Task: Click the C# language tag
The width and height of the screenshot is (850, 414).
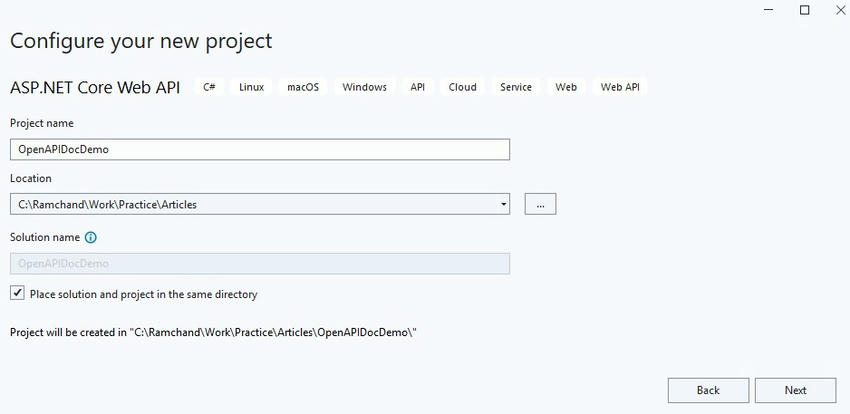Action: tap(209, 87)
